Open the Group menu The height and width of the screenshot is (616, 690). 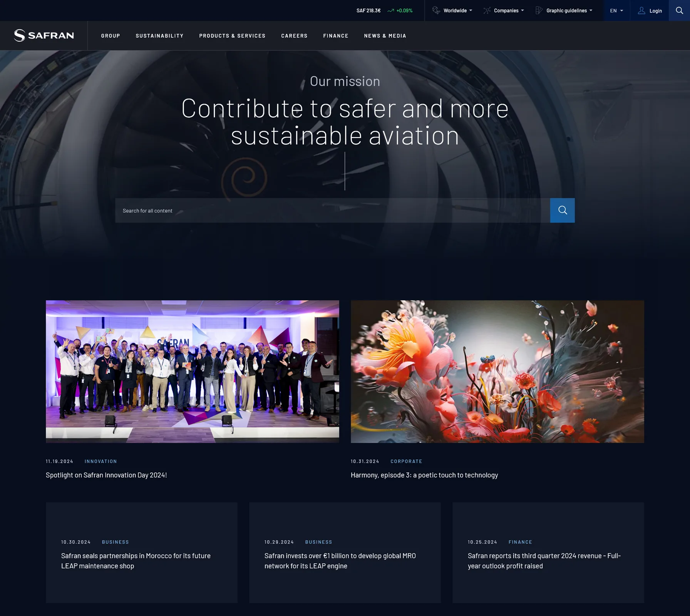(x=111, y=36)
